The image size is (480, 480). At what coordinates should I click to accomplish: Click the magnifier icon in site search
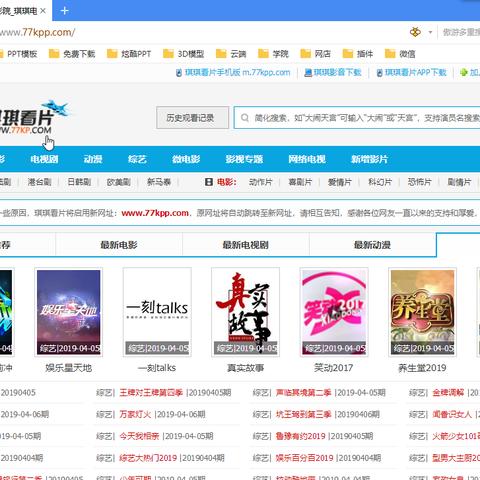point(245,118)
